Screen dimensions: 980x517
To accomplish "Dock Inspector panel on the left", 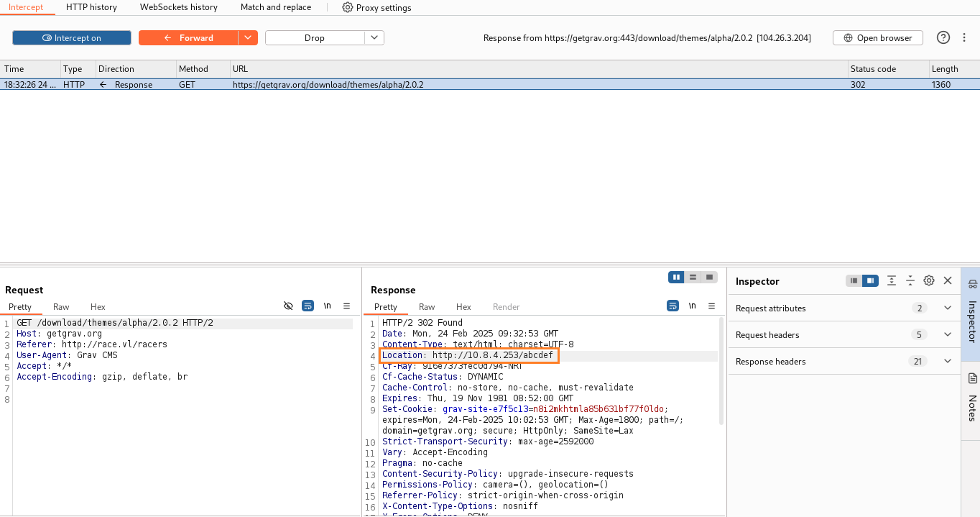I will click(x=854, y=280).
